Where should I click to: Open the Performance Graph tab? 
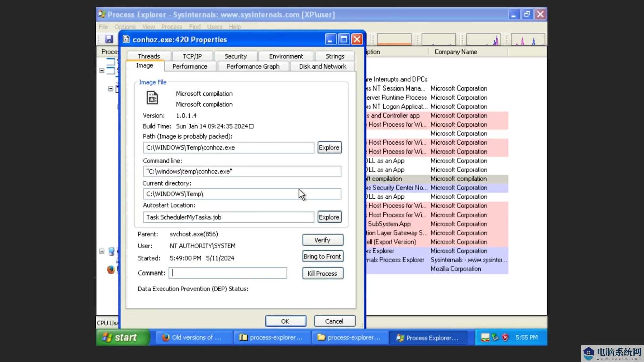[x=253, y=66]
